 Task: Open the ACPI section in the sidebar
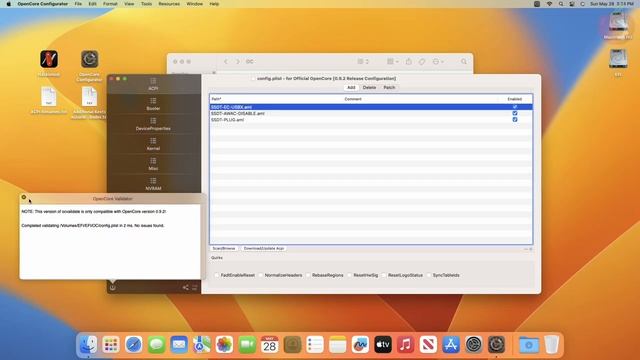click(x=153, y=84)
